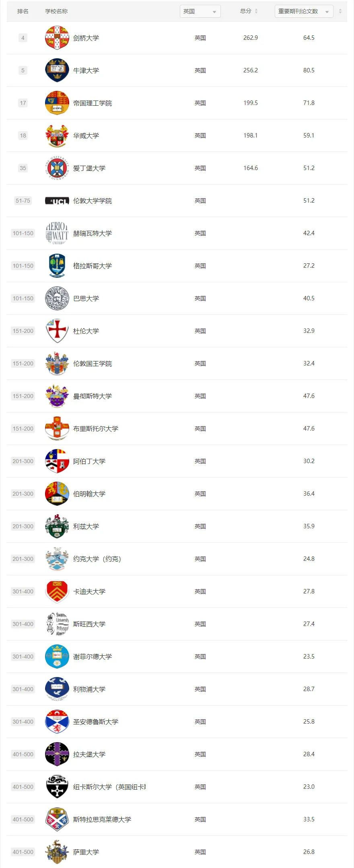Viewport: 354px width, 868px height.
Task: Toggle sort arrows beside the indicator dropdown
Action: coord(340,11)
